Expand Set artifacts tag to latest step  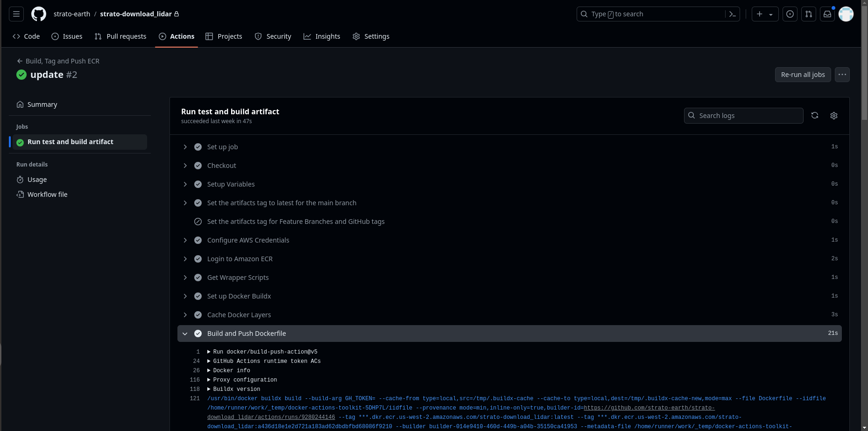[x=509, y=203]
